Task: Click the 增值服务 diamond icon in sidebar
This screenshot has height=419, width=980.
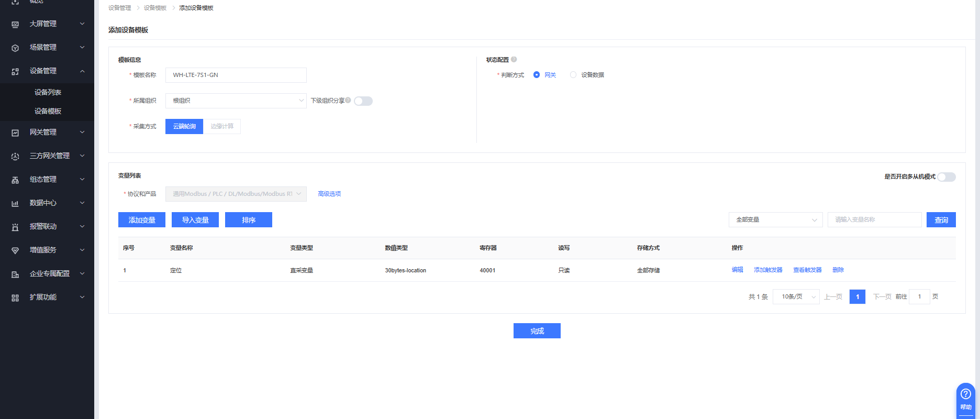Action: click(15, 250)
